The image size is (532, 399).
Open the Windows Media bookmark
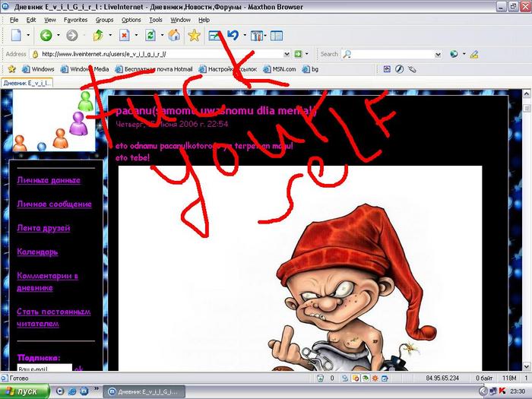pyautogui.click(x=85, y=69)
